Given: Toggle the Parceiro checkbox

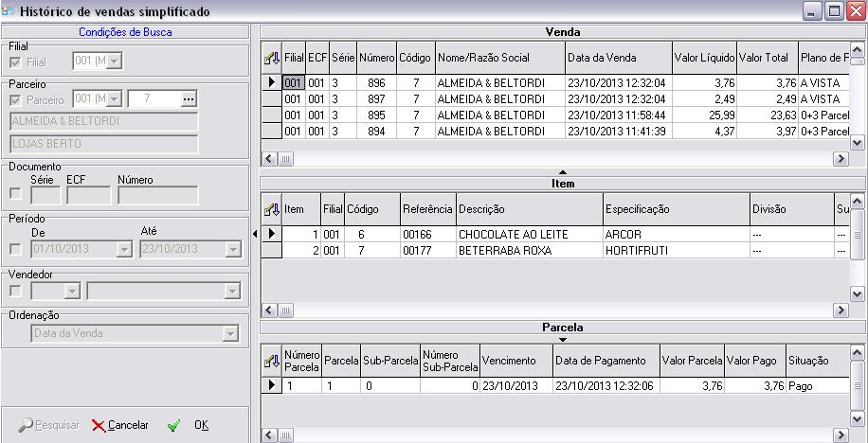Looking at the screenshot, I should click(x=15, y=100).
